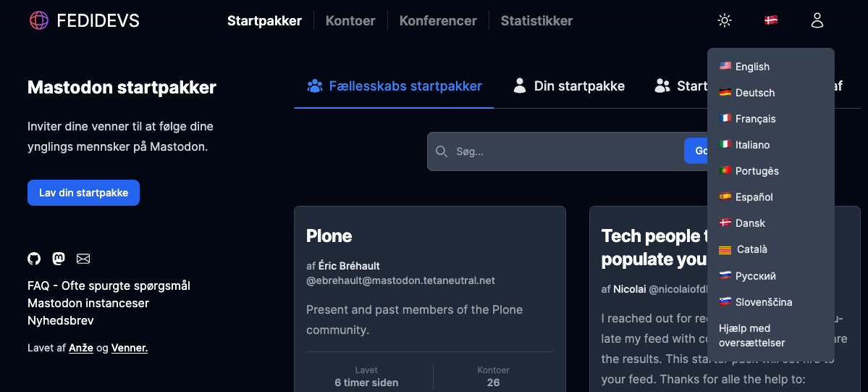Open the Kontoer menu item
The width and height of the screenshot is (868, 392).
coord(350,21)
